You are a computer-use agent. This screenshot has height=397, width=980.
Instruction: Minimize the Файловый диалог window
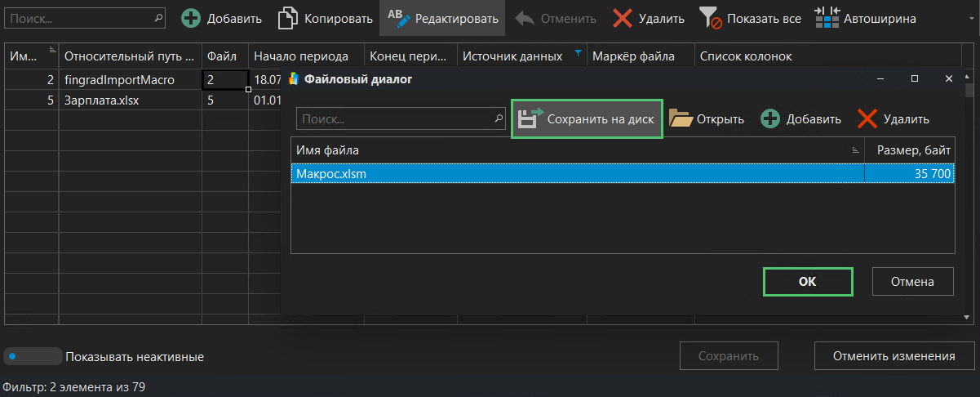[x=881, y=78]
